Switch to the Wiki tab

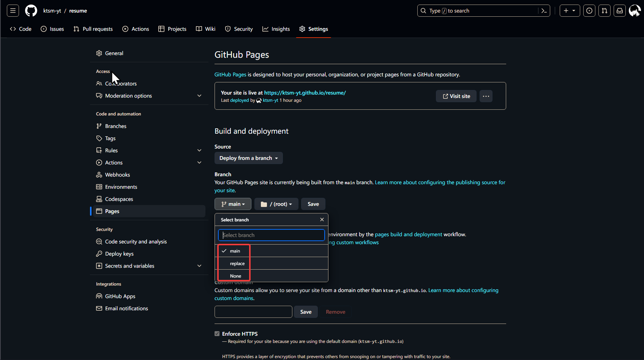tap(205, 29)
